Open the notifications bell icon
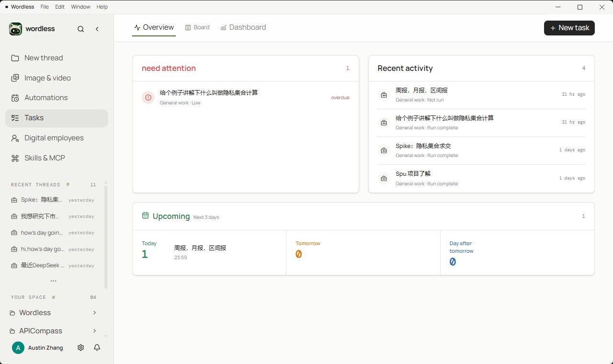The height and width of the screenshot is (364, 613). pyautogui.click(x=97, y=348)
